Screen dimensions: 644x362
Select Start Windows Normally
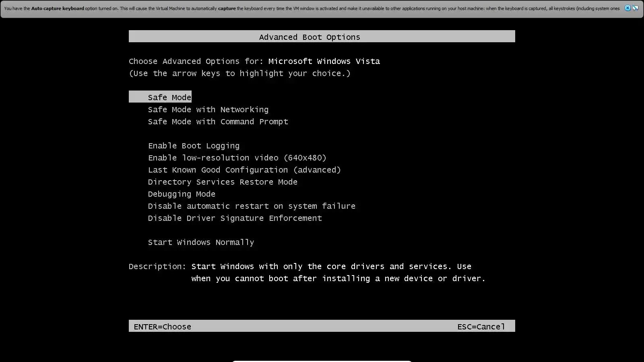(201, 242)
